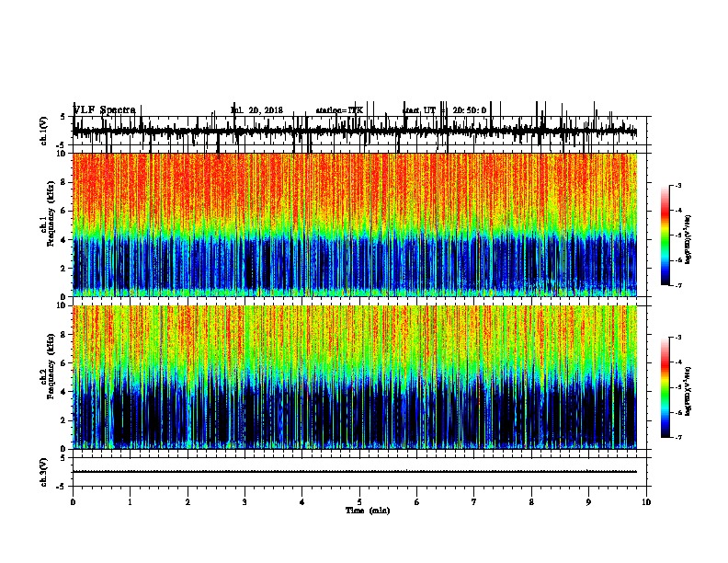728x563 pixels.
Task: Click time axis tick label "2"
Action: (188, 501)
